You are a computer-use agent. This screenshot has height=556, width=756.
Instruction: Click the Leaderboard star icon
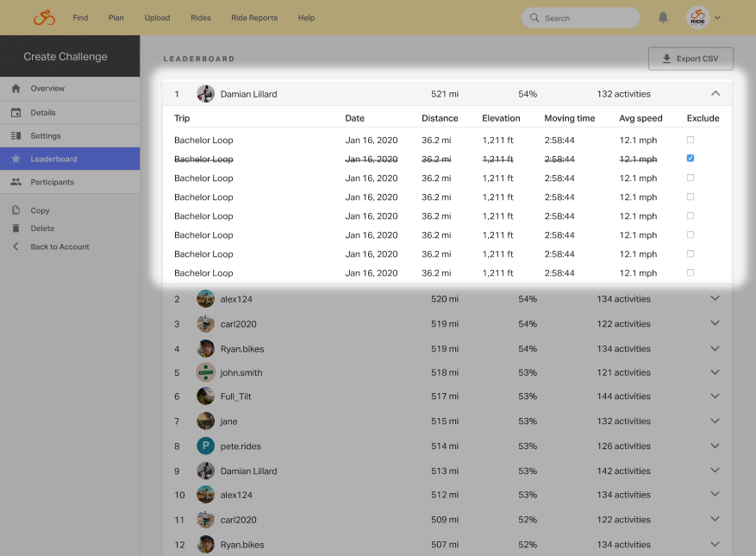pos(16,159)
